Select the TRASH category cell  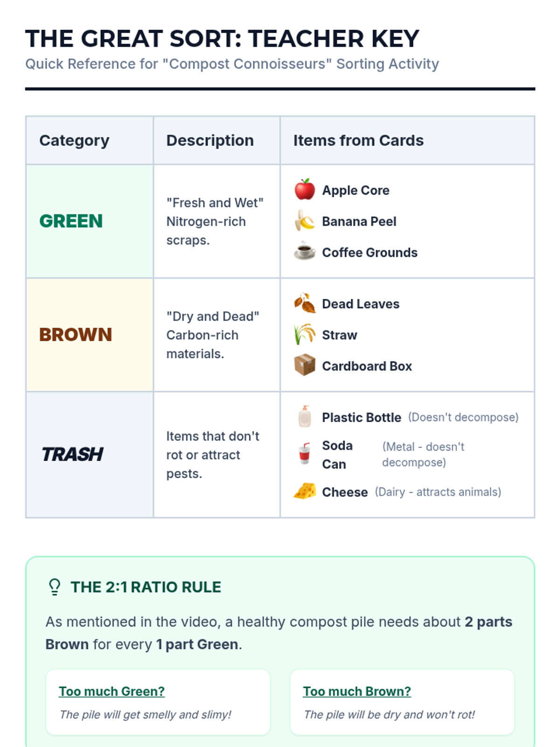[x=90, y=454]
